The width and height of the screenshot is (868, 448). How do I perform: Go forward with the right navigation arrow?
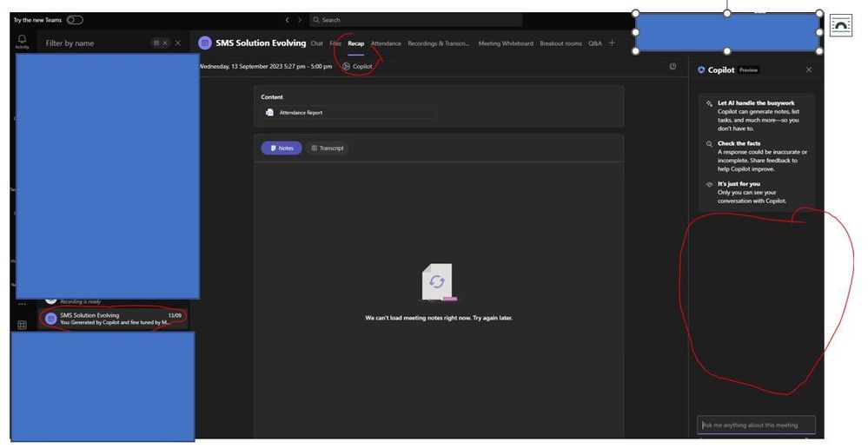[x=300, y=20]
